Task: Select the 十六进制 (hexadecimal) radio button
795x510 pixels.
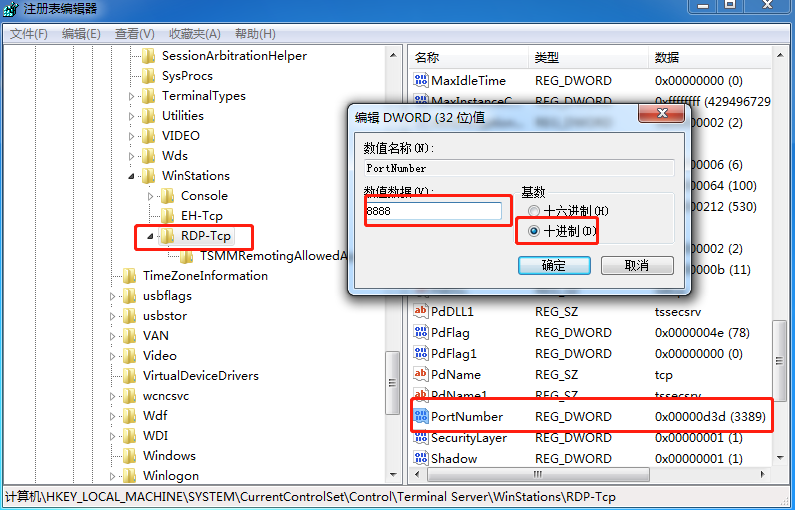Action: pyautogui.click(x=534, y=211)
